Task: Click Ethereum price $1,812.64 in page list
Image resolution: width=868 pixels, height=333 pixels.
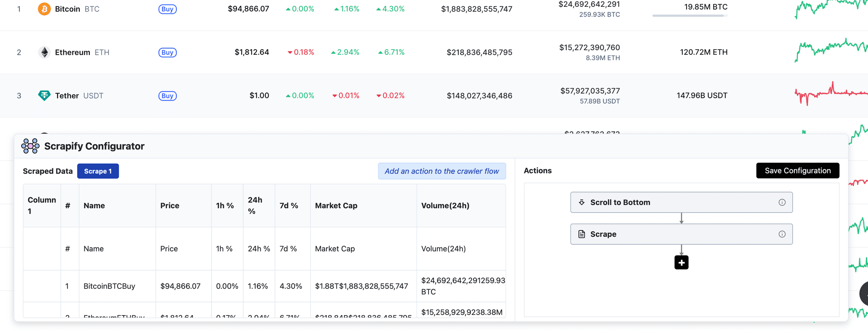Action: (x=252, y=52)
